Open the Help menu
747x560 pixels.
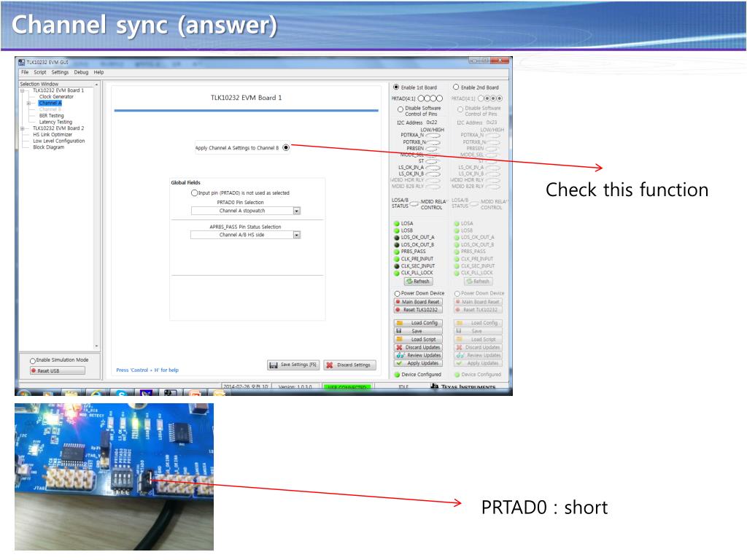pyautogui.click(x=98, y=72)
